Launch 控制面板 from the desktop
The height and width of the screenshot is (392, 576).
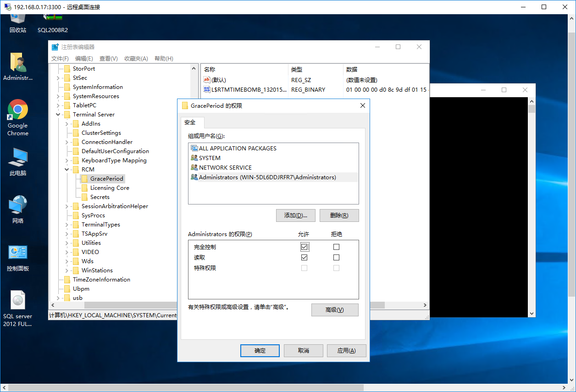(x=17, y=252)
